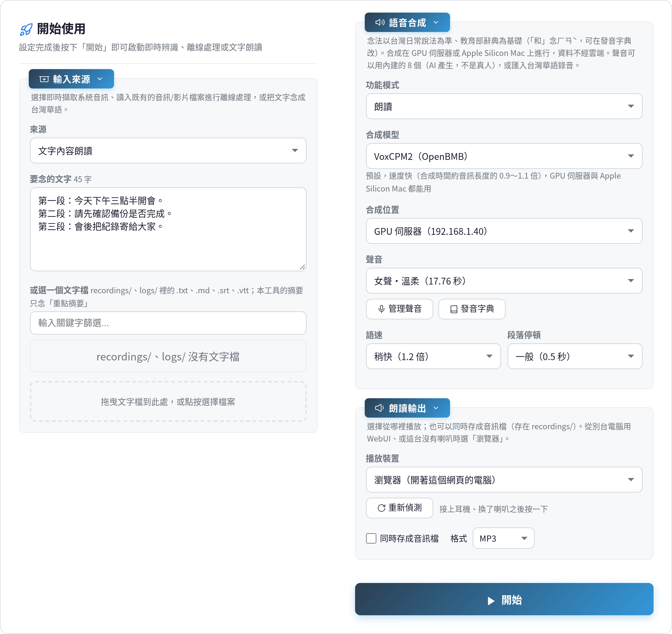672x634 pixels.
Task: Open the 格式 dropdown showing MP3
Action: click(x=503, y=538)
